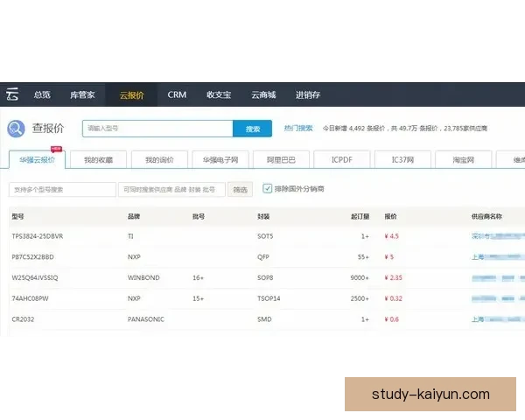Select the TPS3824-25DBVR model cell
The height and width of the screenshot is (420, 525).
(38, 236)
